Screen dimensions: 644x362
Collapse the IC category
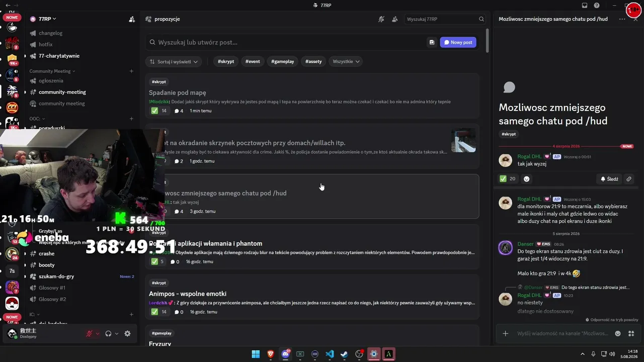point(34,315)
